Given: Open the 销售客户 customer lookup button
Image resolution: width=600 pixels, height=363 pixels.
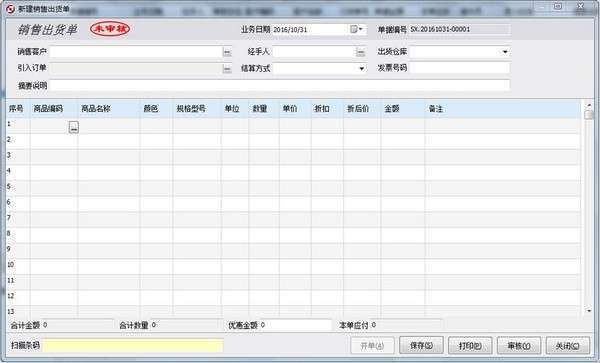Looking at the screenshot, I should [x=227, y=52].
